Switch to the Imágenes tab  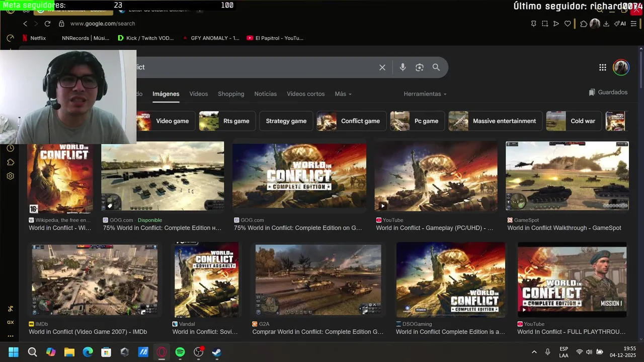click(166, 94)
